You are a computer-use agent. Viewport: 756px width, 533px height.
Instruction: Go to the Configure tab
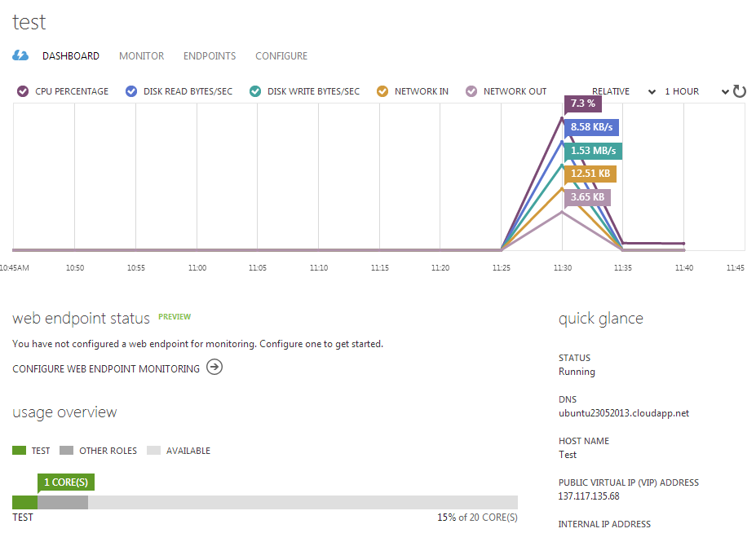tap(281, 56)
